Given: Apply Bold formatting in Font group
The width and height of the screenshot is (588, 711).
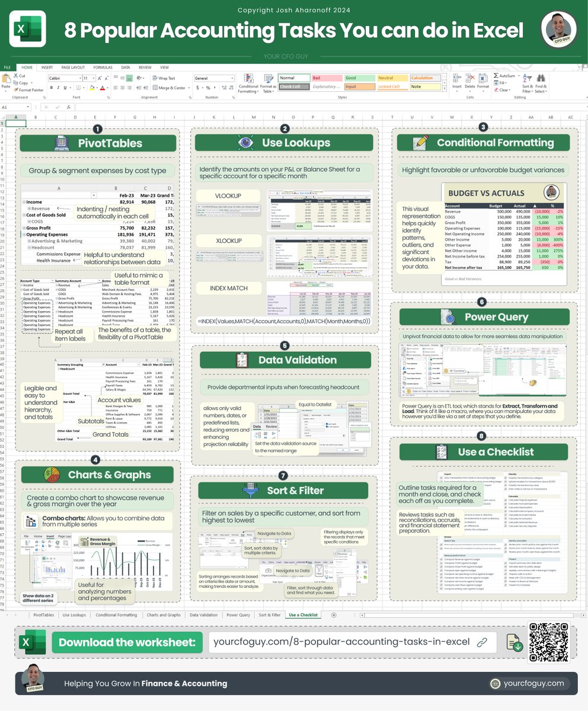Looking at the screenshot, I should click(x=51, y=88).
